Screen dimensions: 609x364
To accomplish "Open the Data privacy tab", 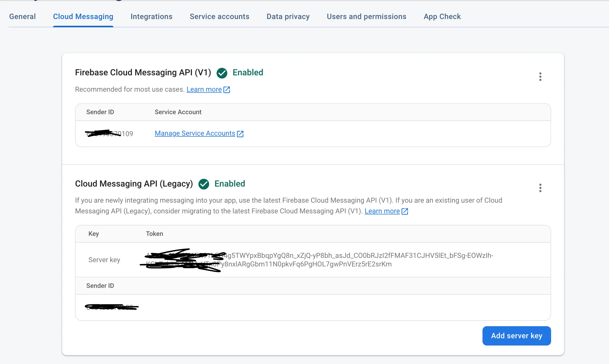I will tap(288, 17).
